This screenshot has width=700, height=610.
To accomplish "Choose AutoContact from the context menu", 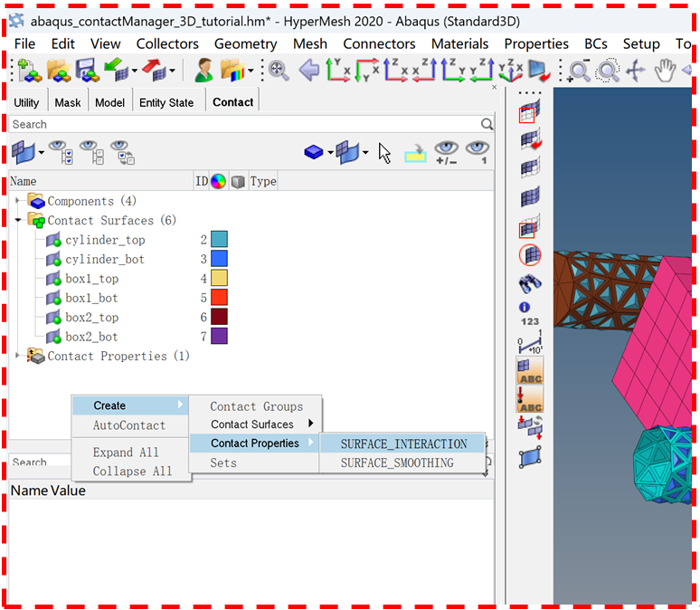I will pyautogui.click(x=129, y=425).
